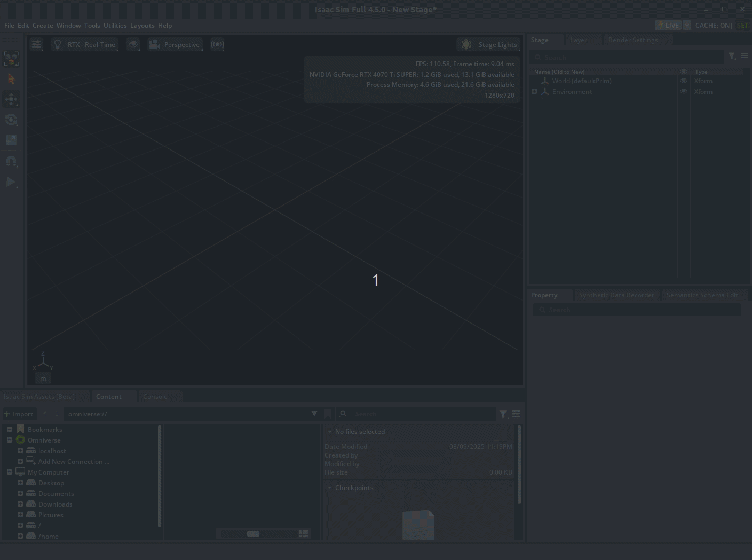Viewport: 752px width, 560px height.
Task: Switch content browser to list view
Action: [304, 533]
